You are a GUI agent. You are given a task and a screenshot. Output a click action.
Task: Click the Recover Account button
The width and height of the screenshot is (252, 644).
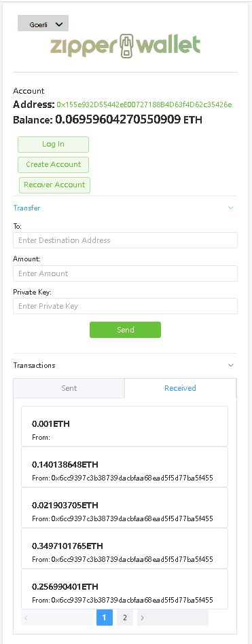pos(54,185)
